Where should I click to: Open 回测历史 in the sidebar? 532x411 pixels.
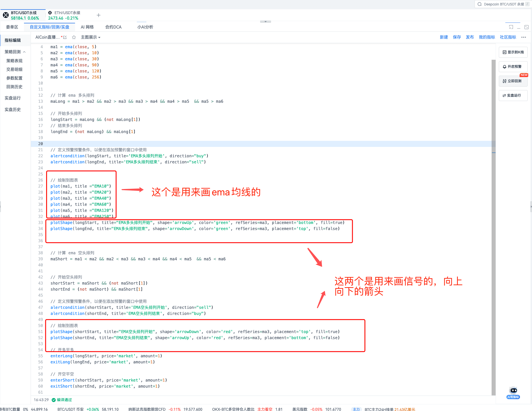click(x=14, y=87)
